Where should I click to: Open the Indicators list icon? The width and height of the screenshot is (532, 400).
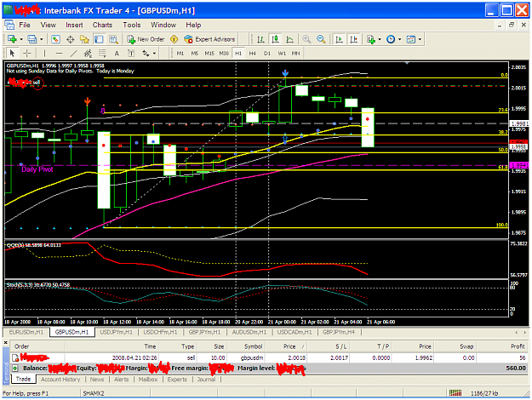point(371,39)
